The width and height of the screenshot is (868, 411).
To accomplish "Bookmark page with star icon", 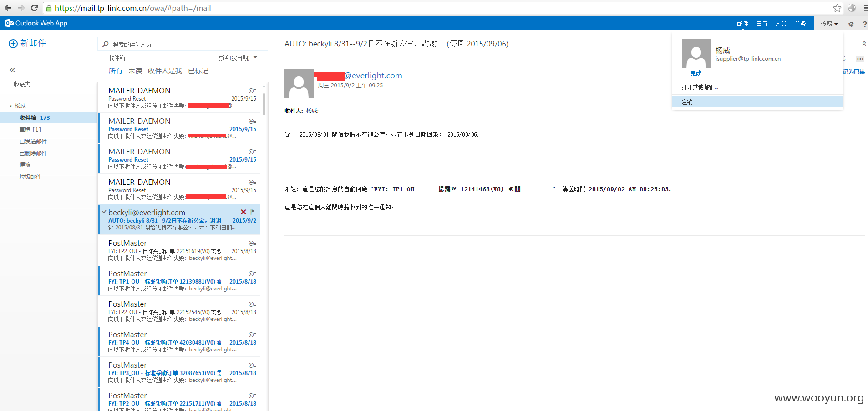I will pyautogui.click(x=837, y=8).
